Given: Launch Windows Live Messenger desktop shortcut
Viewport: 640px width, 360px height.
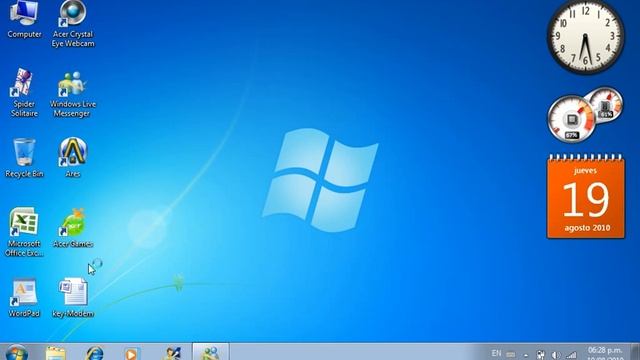Looking at the screenshot, I should coord(73,94).
